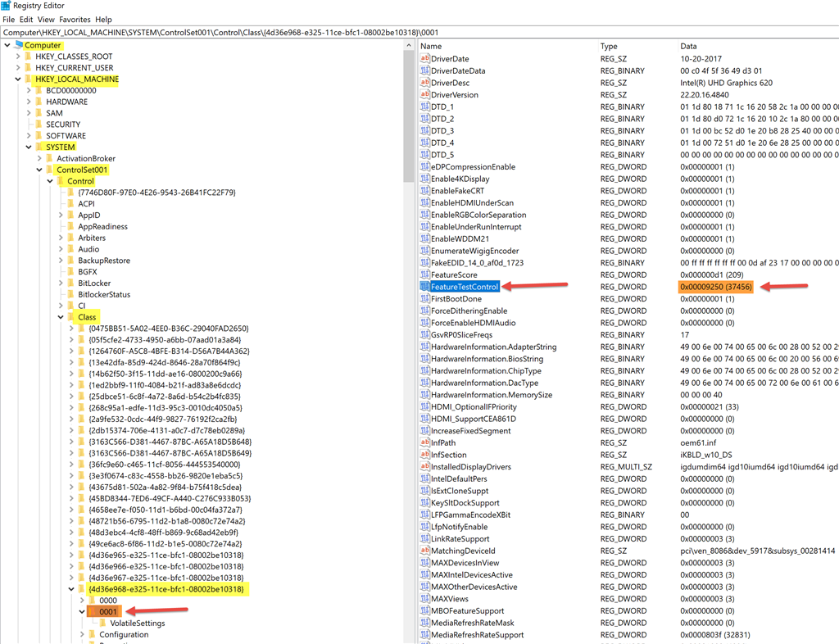This screenshot has width=839, height=644.
Task: Collapse the ControlSet001 key
Action: pyautogui.click(x=39, y=170)
